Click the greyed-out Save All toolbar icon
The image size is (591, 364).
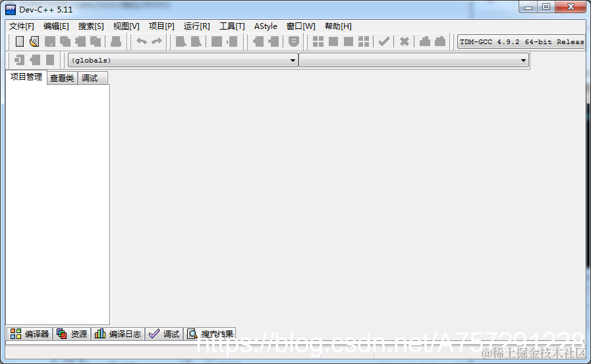(65, 41)
